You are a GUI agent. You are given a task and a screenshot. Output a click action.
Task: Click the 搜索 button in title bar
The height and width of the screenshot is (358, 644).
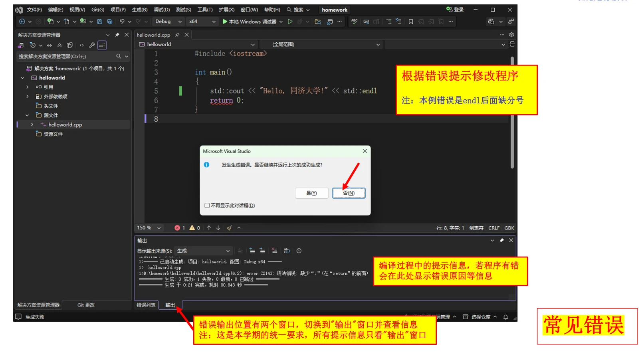pyautogui.click(x=298, y=10)
